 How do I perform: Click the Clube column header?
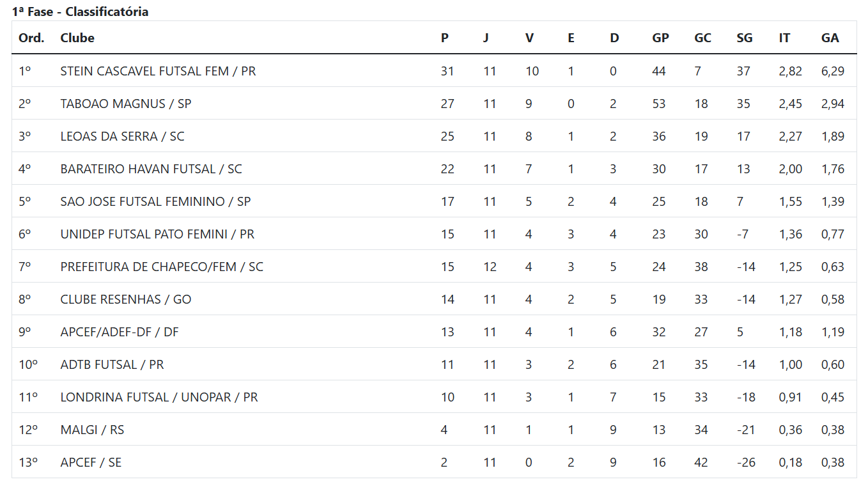(77, 38)
